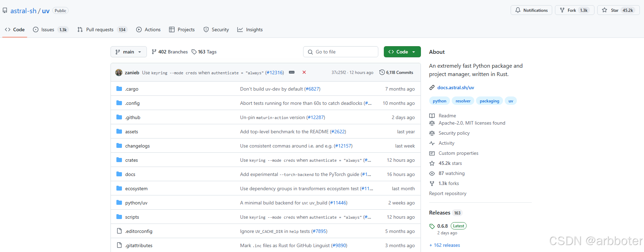Viewport: 644px width, 252px height.
Task: View the 402 Branches link
Action: 170,52
